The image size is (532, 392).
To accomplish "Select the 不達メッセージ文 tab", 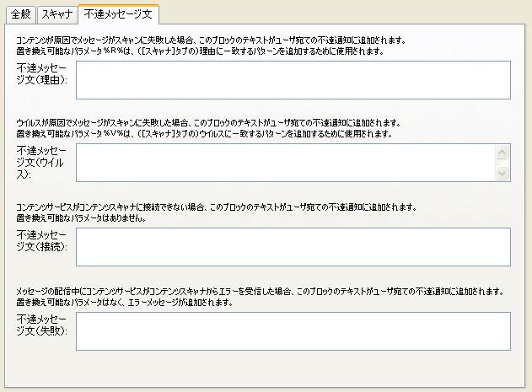I will [118, 14].
